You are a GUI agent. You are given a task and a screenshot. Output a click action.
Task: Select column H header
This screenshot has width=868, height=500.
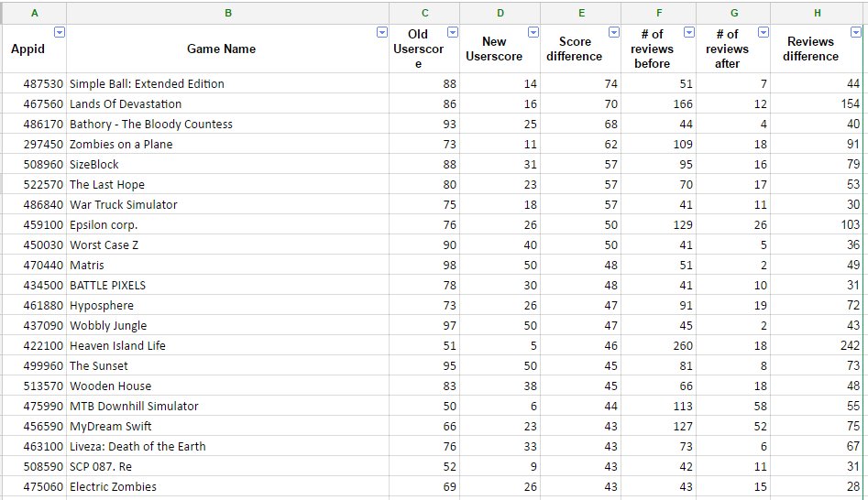tap(817, 13)
